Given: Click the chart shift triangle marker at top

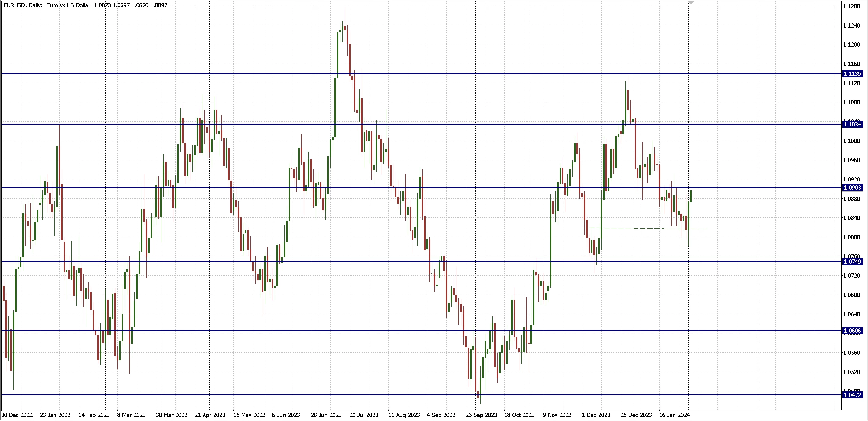Looking at the screenshot, I should tap(691, 3).
